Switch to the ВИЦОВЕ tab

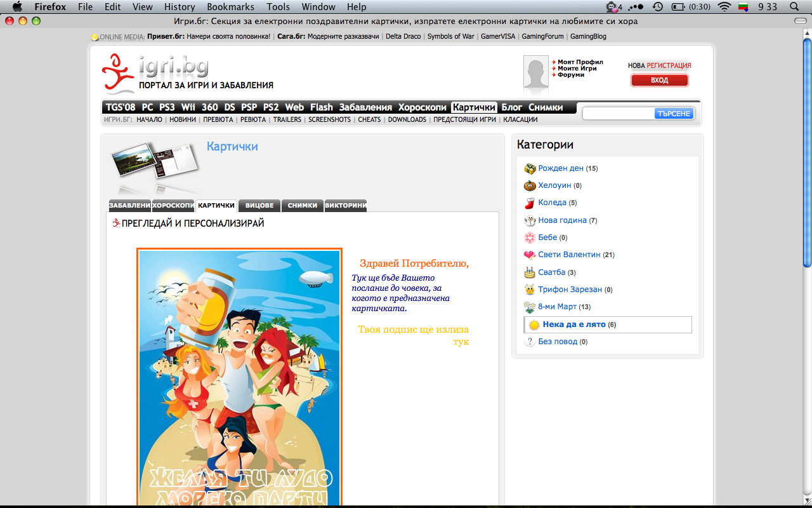(x=259, y=206)
